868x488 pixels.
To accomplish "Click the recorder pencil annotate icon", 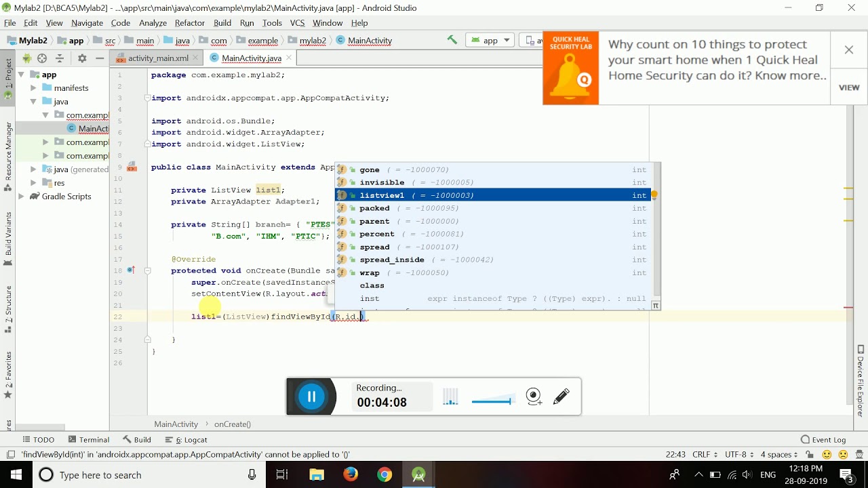I will click(561, 396).
